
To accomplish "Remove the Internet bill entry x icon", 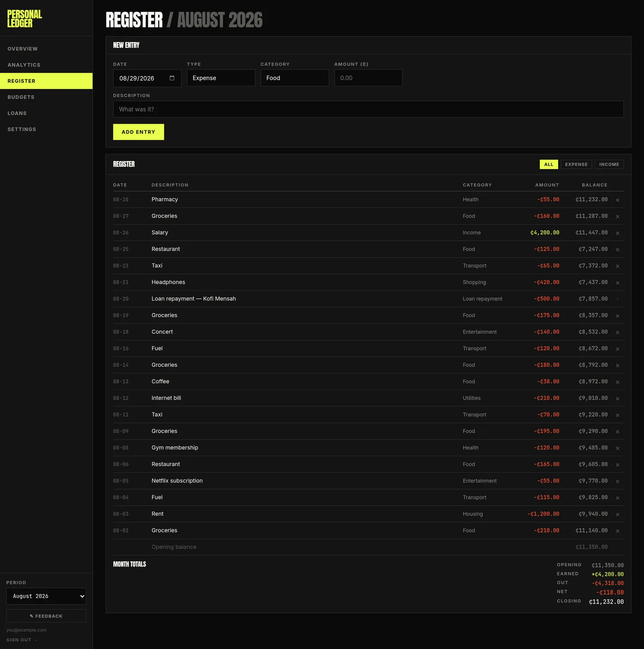I will coord(617,399).
